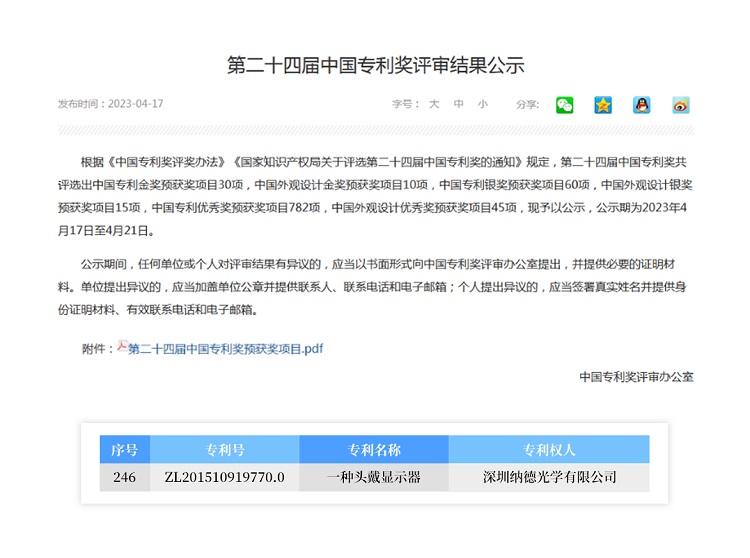
Task: Set font size to 小 (small)
Action: (x=482, y=104)
